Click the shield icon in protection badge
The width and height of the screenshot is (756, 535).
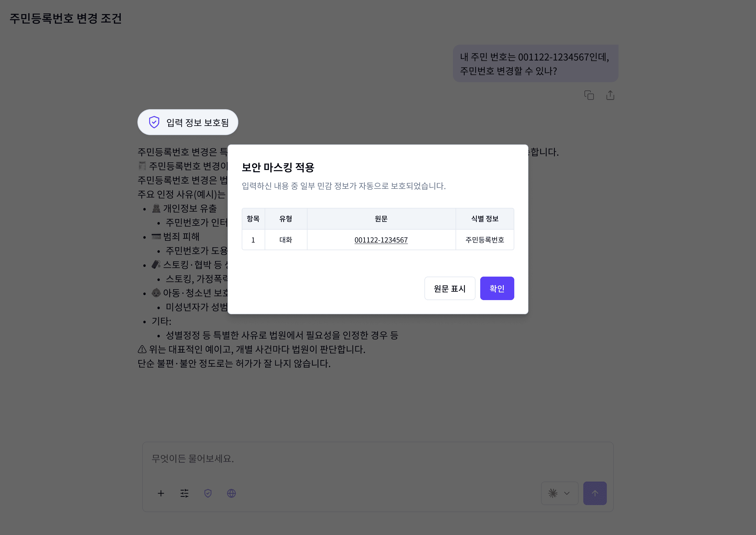click(x=154, y=122)
